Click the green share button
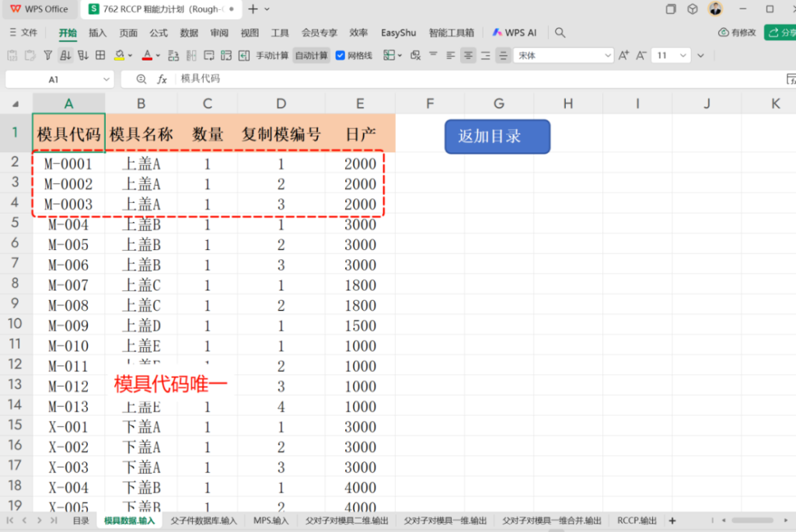This screenshot has width=796, height=532. tap(780, 33)
